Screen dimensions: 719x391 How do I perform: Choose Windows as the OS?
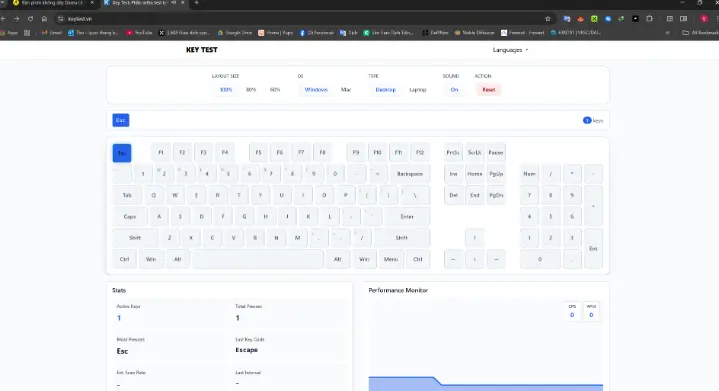pos(316,90)
